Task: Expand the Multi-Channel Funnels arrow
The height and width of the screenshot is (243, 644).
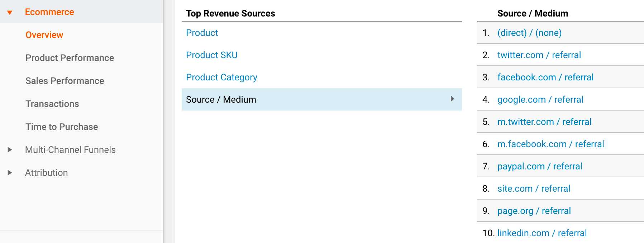Action: (x=10, y=150)
